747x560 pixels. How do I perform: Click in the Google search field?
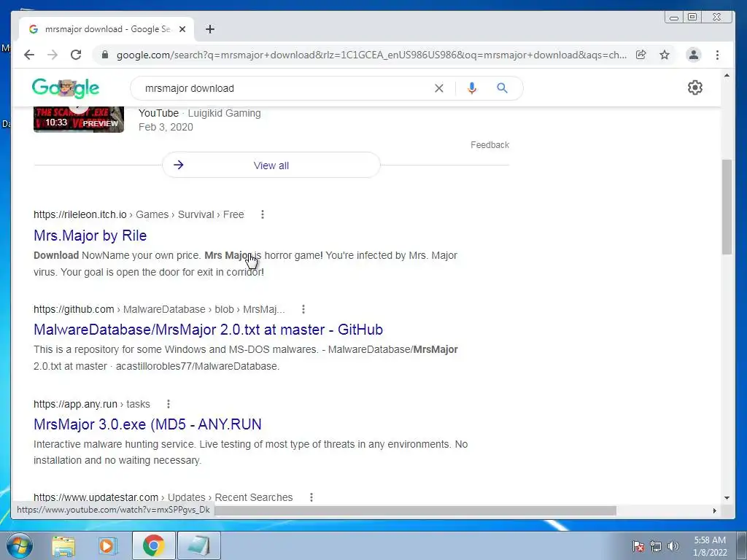click(286, 88)
